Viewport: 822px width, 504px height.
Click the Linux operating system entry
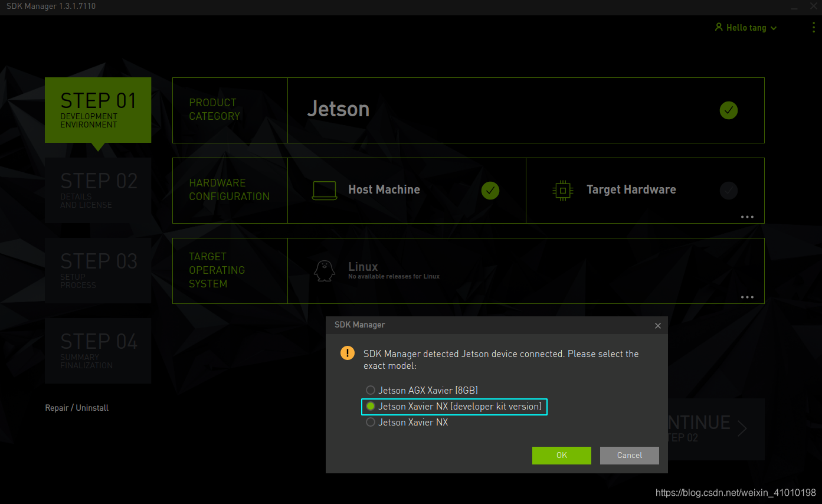click(363, 267)
